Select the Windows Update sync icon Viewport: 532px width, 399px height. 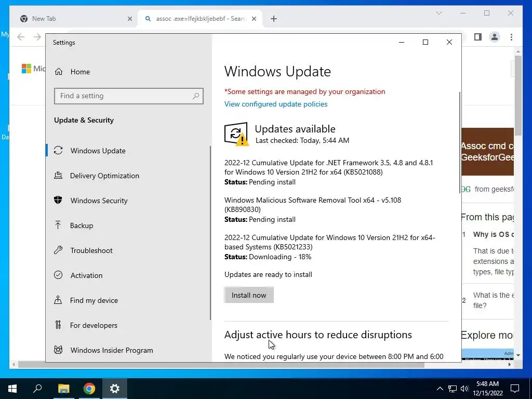click(58, 150)
